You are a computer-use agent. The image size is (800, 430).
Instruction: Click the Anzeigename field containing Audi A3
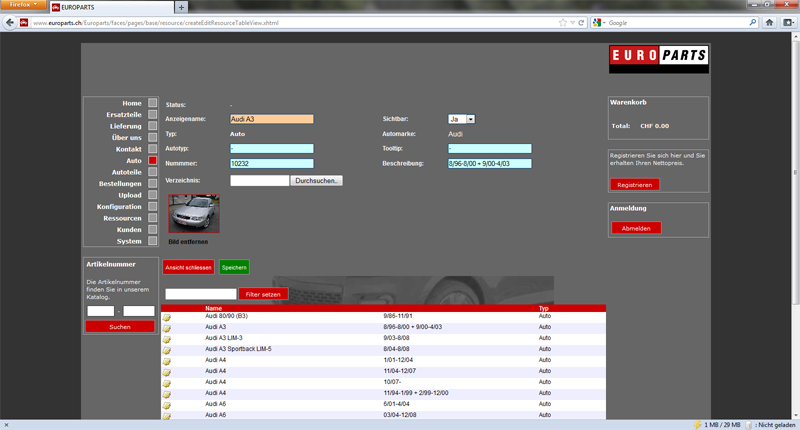coord(271,119)
